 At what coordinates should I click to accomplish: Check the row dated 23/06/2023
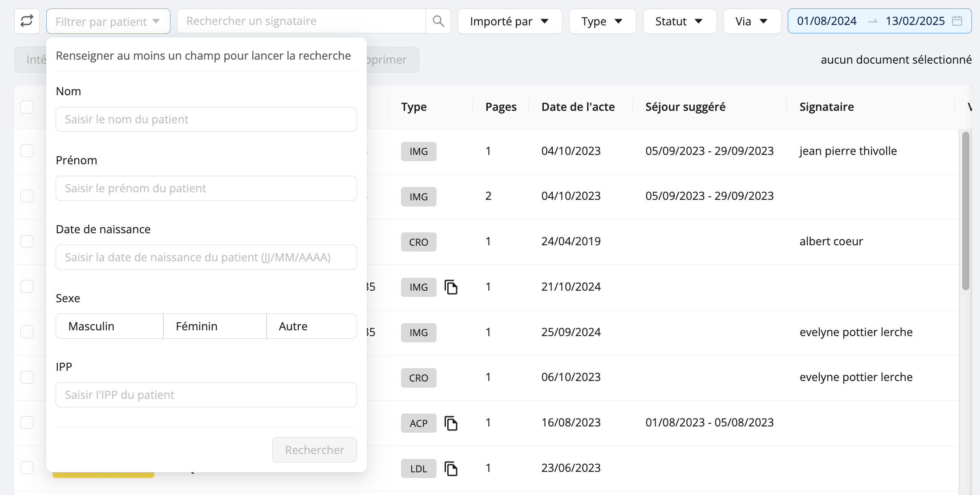[27, 468]
